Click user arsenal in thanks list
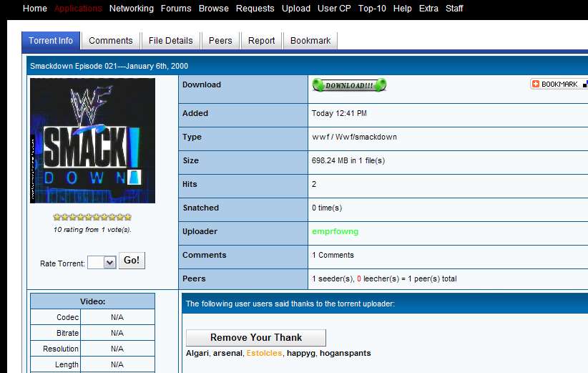Screen dimensions: 588x373 [227, 353]
